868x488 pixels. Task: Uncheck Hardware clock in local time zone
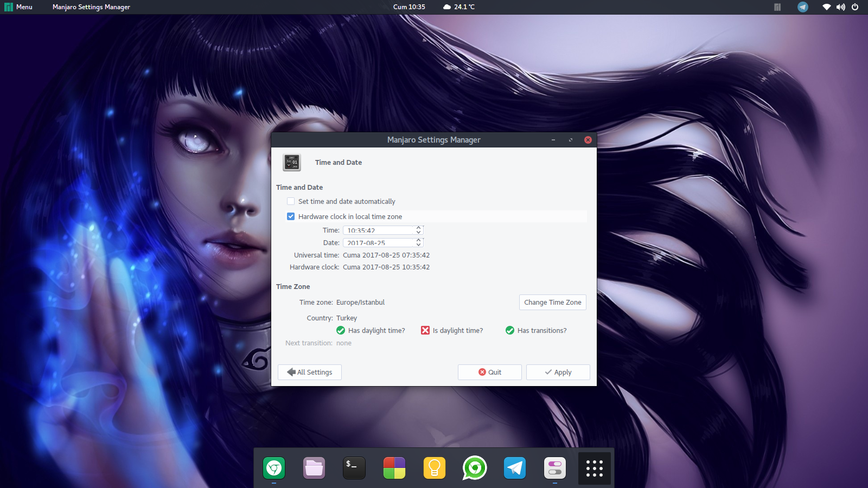[x=291, y=216]
